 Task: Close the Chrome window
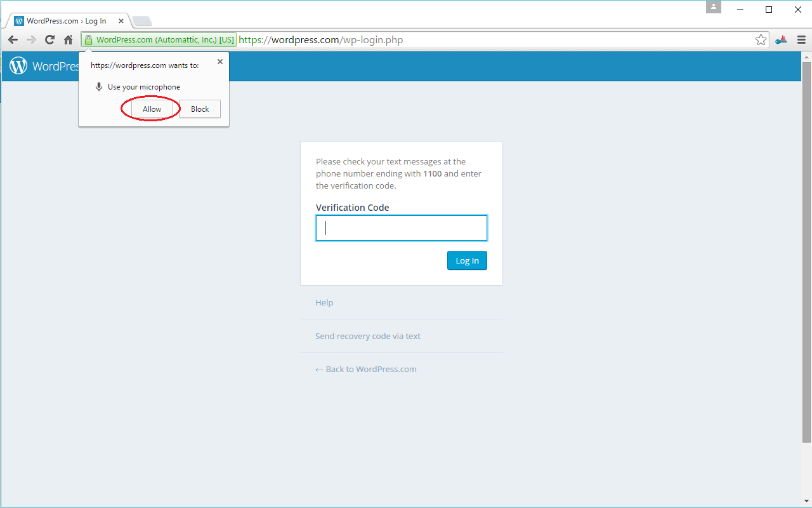[798, 10]
